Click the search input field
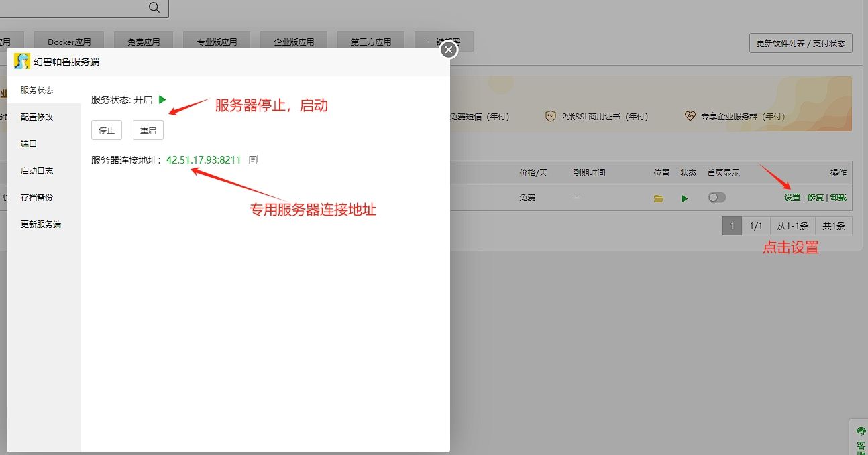This screenshot has width=868, height=455. tap(69, 8)
